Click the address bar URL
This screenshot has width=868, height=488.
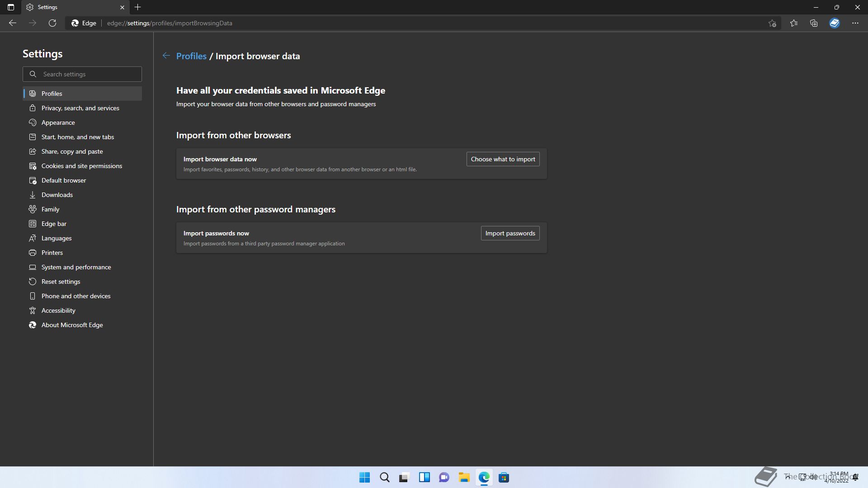(170, 23)
